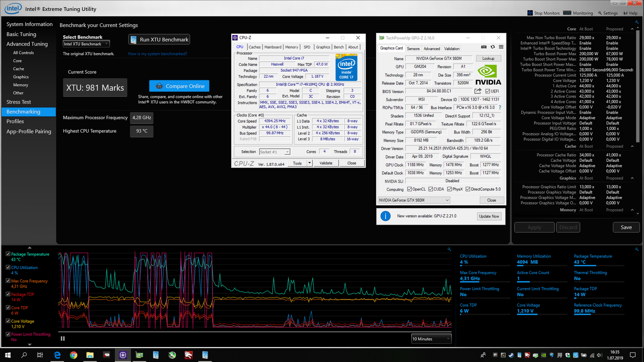This screenshot has height=362, width=644.
Task: Click Save button in XTU settings panel
Action: click(626, 227)
